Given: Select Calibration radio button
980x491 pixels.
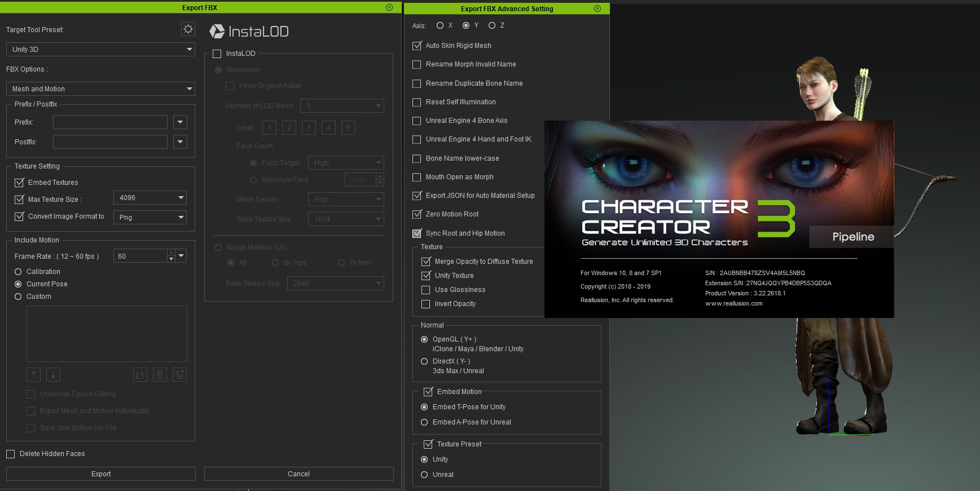Looking at the screenshot, I should point(18,272).
